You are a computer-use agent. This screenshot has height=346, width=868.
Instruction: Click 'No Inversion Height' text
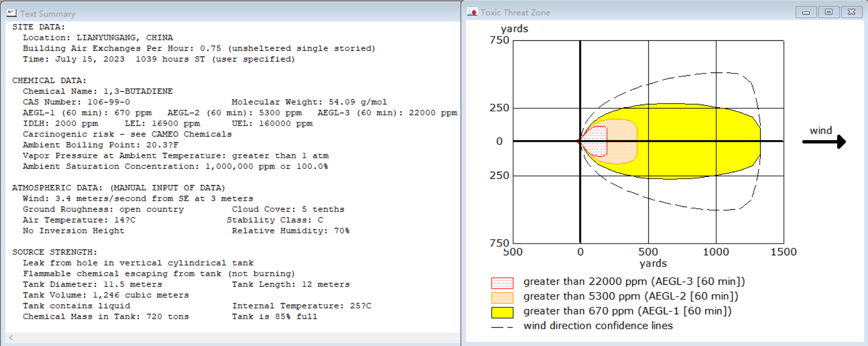(x=73, y=231)
